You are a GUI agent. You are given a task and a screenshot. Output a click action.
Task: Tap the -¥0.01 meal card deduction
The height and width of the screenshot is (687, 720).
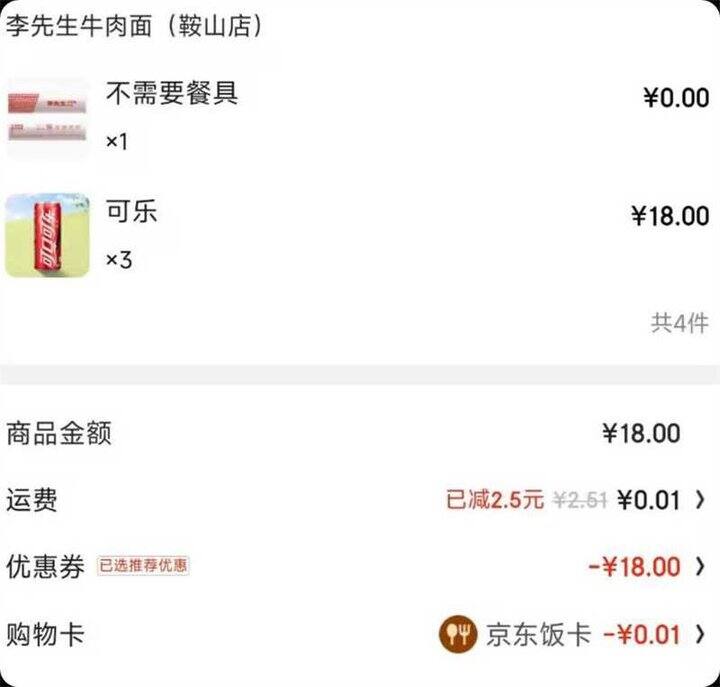coord(641,635)
